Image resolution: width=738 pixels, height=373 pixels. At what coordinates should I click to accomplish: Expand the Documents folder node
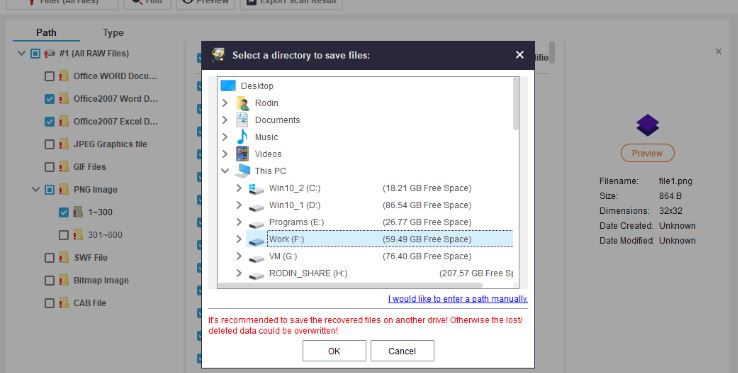tap(225, 120)
